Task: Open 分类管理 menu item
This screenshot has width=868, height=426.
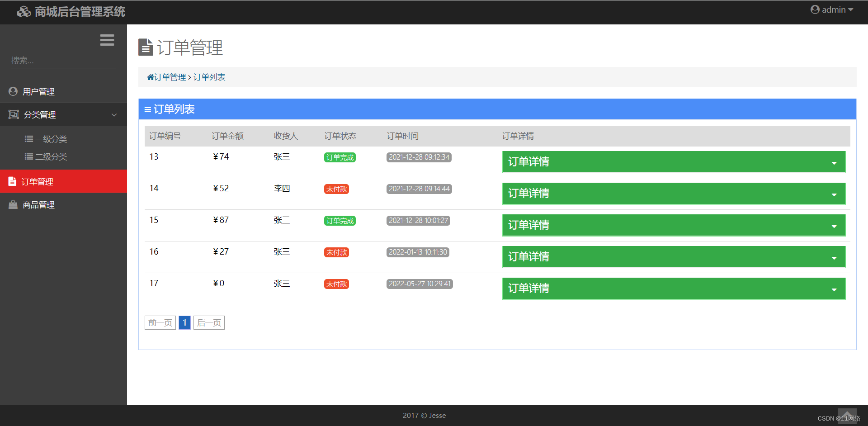Action: [x=63, y=114]
